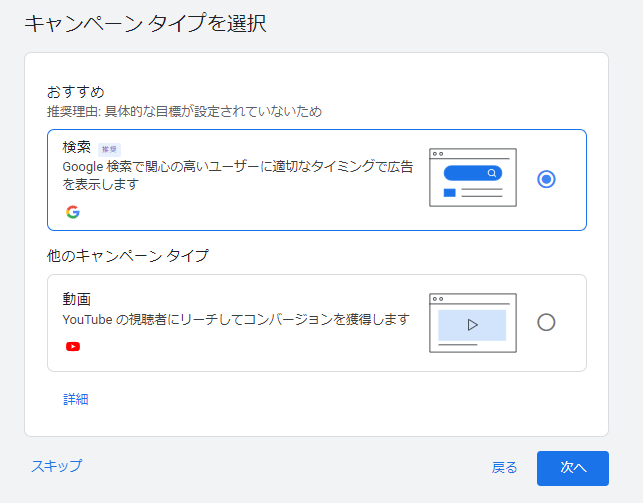
Task: Click the play triangle in the video illustration
Action: 472,325
